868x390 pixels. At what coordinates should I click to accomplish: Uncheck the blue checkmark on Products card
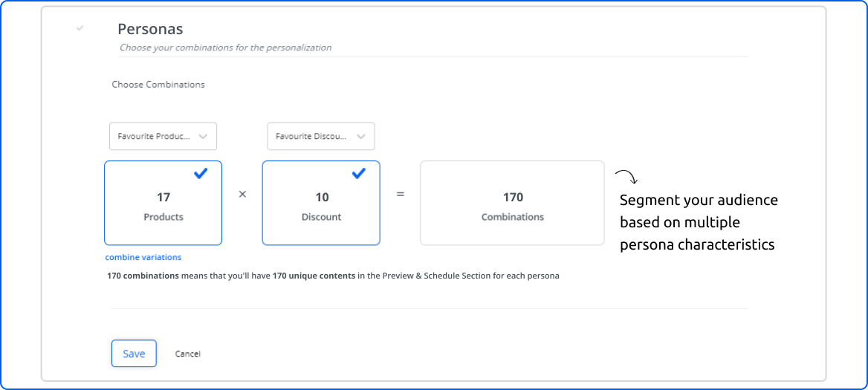201,173
